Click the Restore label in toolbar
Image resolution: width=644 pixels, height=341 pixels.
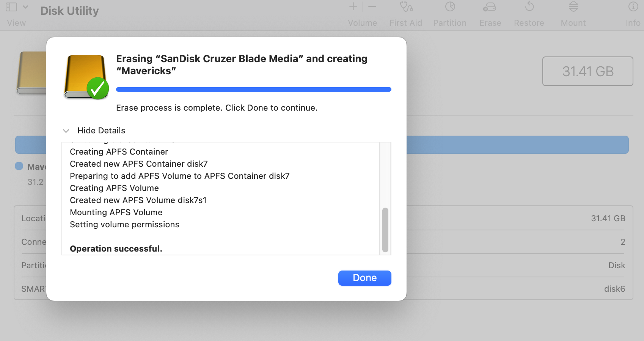[529, 23]
